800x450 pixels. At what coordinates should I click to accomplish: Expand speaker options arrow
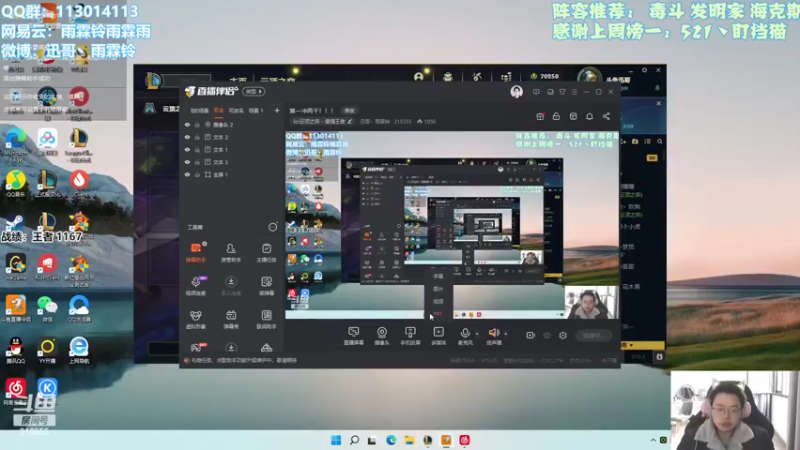pyautogui.click(x=506, y=334)
